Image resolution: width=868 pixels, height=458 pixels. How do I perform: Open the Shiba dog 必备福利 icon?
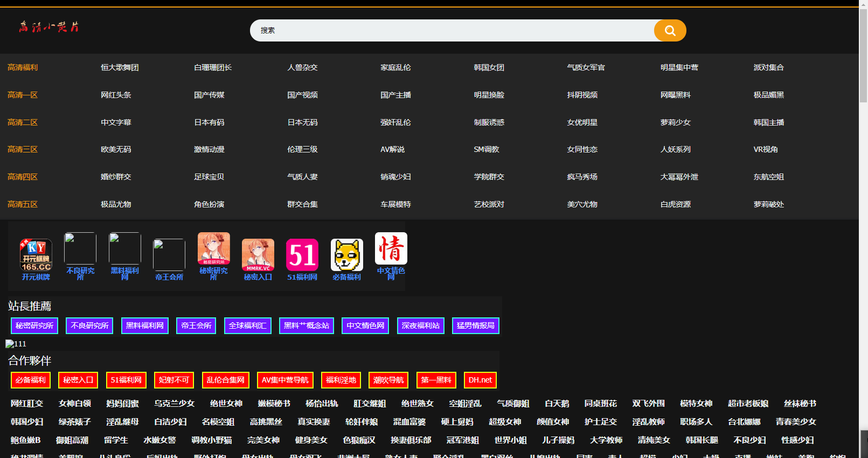346,255
